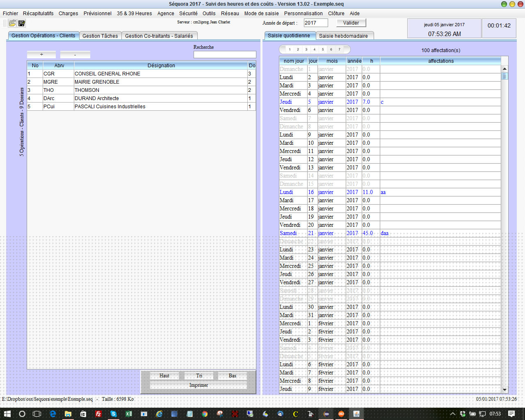The image size is (525, 420).
Task: Switch to the Gestion Tâches tab
Action: pos(100,36)
